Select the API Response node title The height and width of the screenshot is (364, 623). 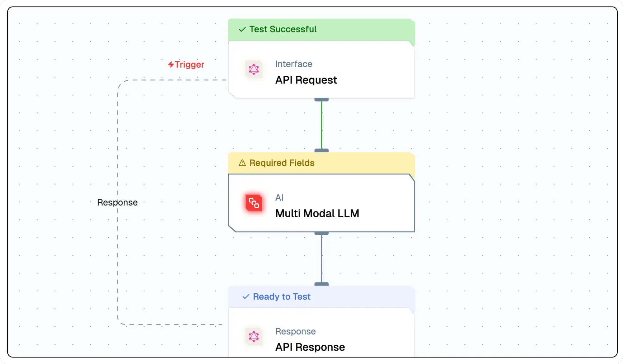pos(310,347)
